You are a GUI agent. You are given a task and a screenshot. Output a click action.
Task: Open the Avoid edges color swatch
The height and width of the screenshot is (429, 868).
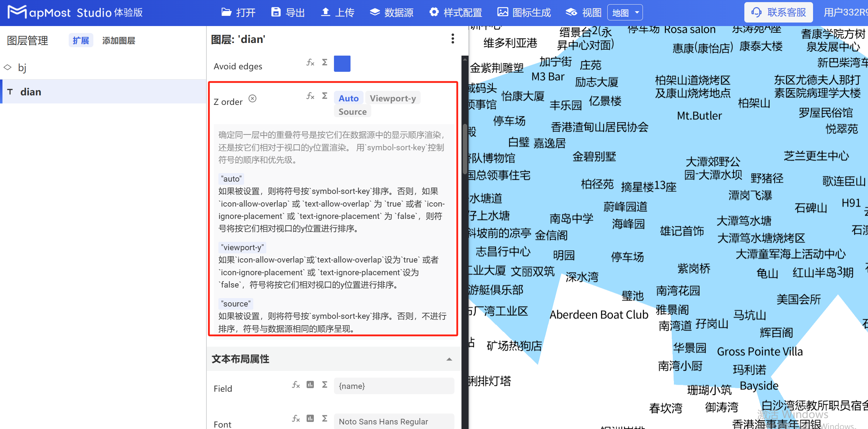coord(342,63)
